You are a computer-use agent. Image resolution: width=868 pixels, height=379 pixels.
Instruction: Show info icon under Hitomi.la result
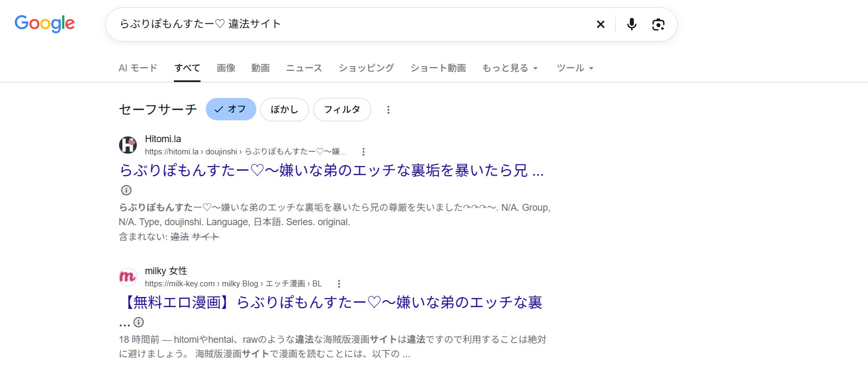[x=126, y=190]
